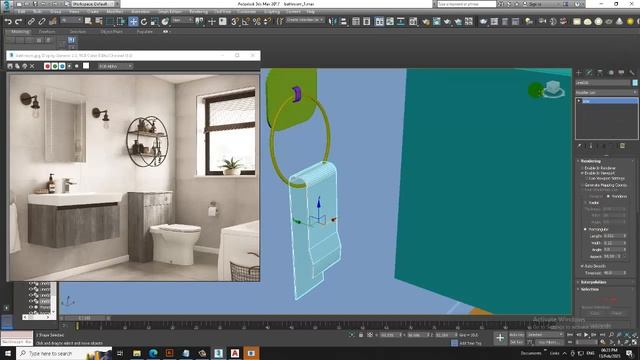640x360 pixels.
Task: Open the Create panel plus icon
Action: pos(579,73)
